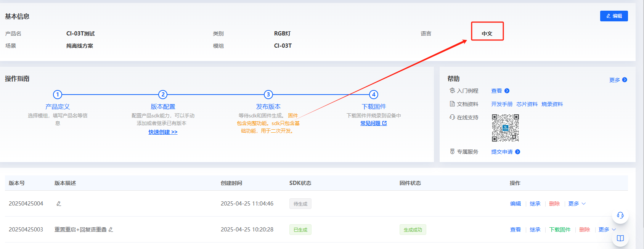Viewport: 644px width, 249px height.
Task: Click the module value CI-03T
Action: pyautogui.click(x=283, y=46)
